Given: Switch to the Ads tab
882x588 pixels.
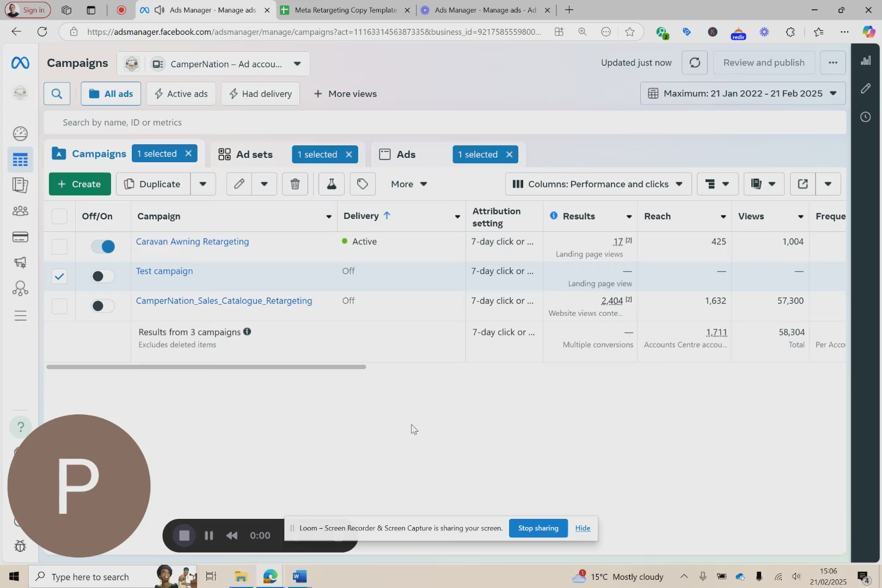Looking at the screenshot, I should [406, 155].
